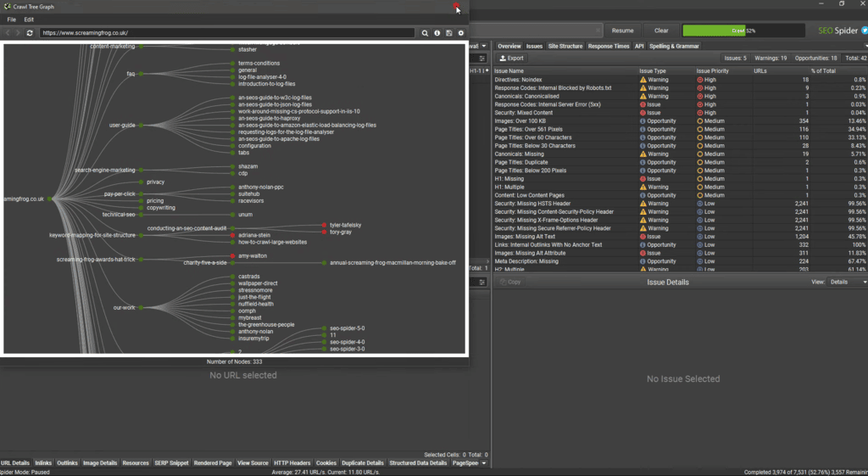Open the Rendered Page bottom tab
868x476 pixels.
(213, 462)
